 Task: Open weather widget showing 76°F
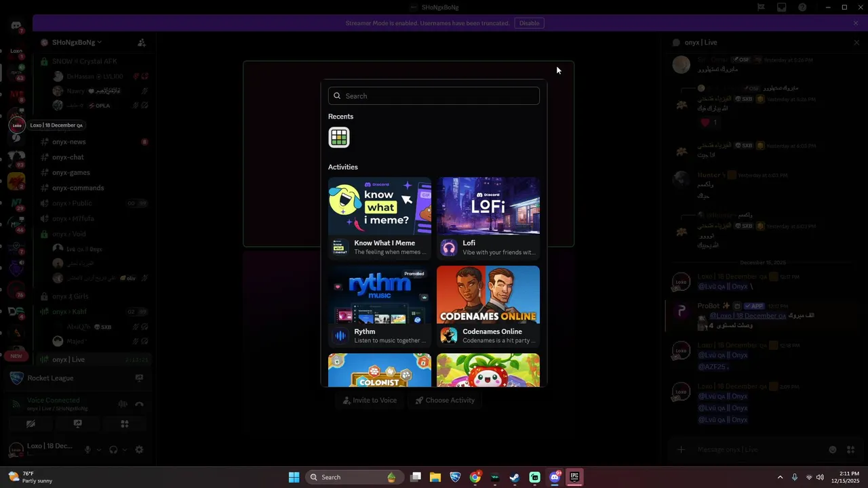point(32,477)
